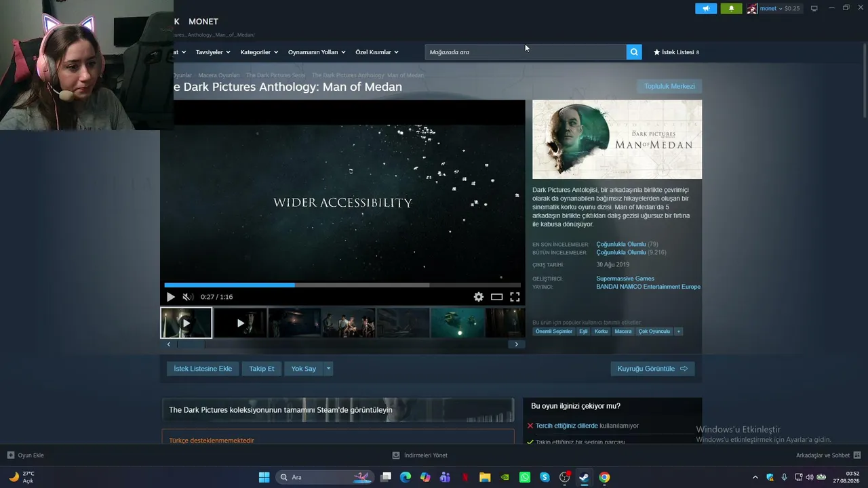Screen dimensions: 868x488
Task: Expand the Oynamanın Yolları menu
Action: point(317,52)
